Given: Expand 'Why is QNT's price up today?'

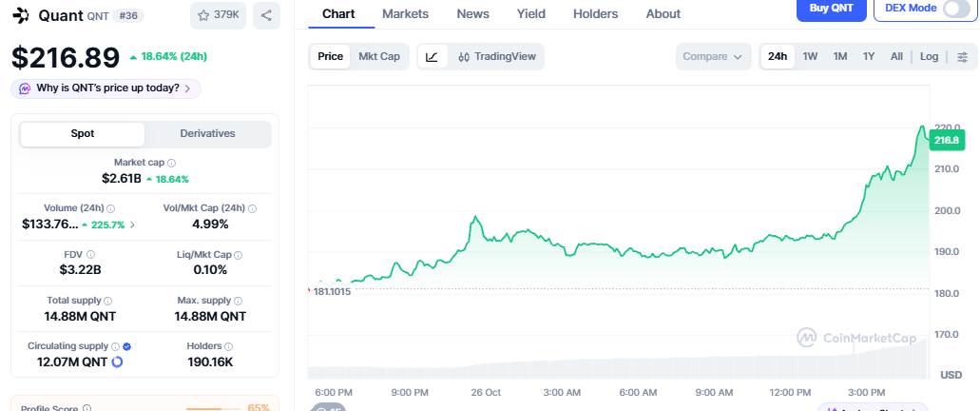Looking at the screenshot, I should [x=106, y=88].
